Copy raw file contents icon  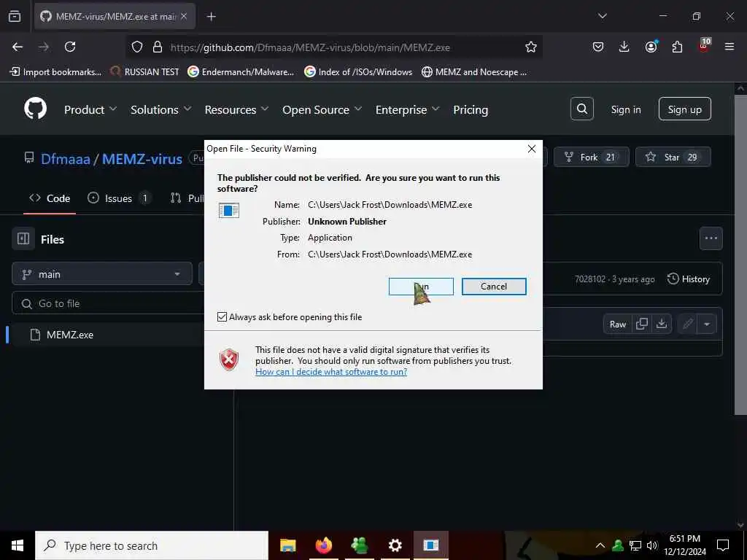tap(642, 324)
